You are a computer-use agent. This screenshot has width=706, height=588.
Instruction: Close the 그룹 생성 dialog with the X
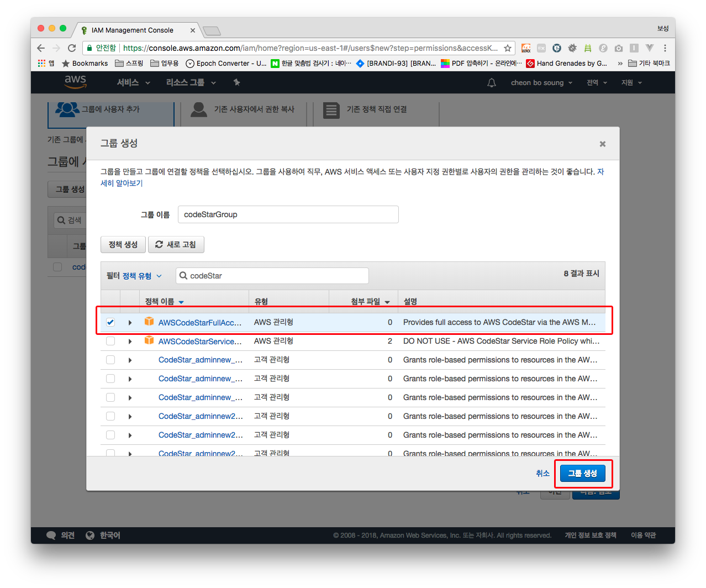click(x=602, y=144)
